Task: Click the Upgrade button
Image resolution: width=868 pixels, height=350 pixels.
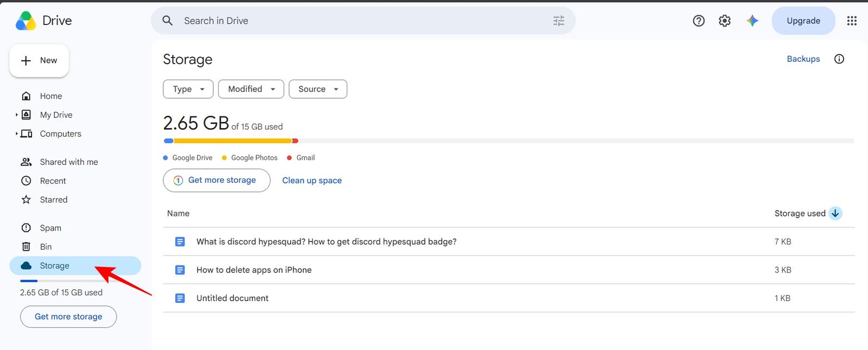Action: 803,21
